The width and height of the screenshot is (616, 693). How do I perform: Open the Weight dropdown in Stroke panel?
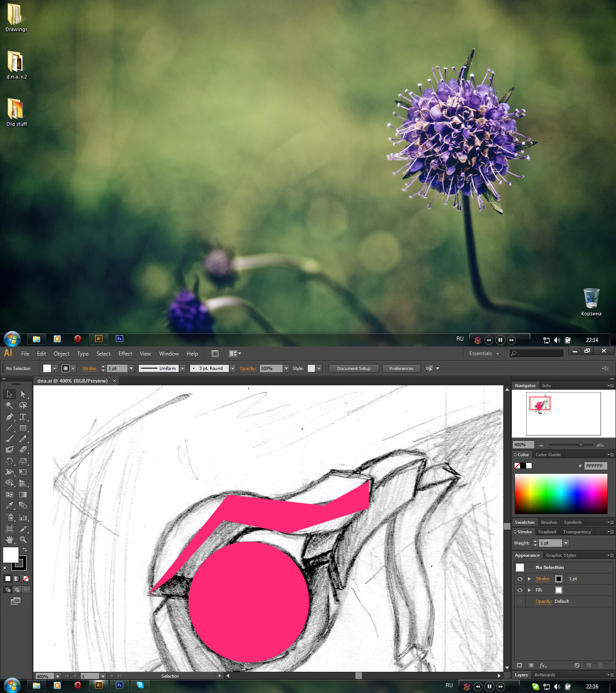[x=566, y=543]
